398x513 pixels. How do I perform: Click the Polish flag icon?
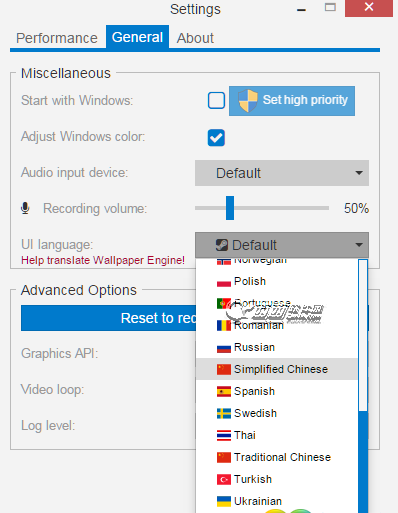tap(224, 281)
